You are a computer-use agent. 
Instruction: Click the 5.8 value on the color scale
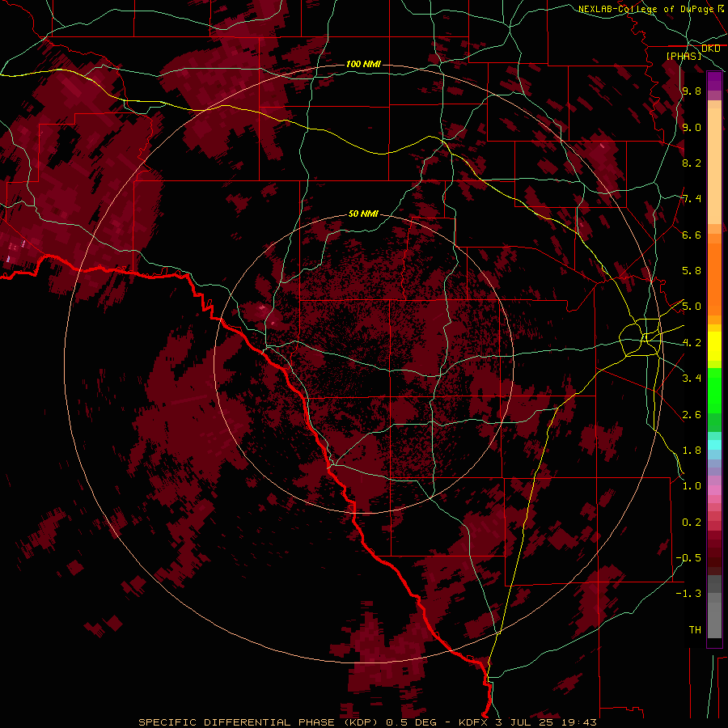coord(692,271)
